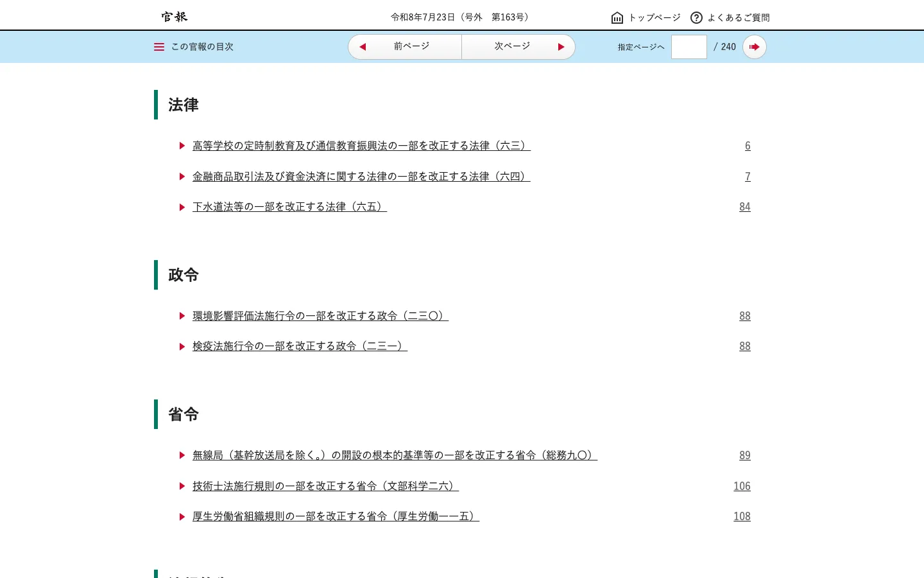Open 下水道法等の一部を改正する法律 link
The image size is (924, 578).
click(x=289, y=207)
